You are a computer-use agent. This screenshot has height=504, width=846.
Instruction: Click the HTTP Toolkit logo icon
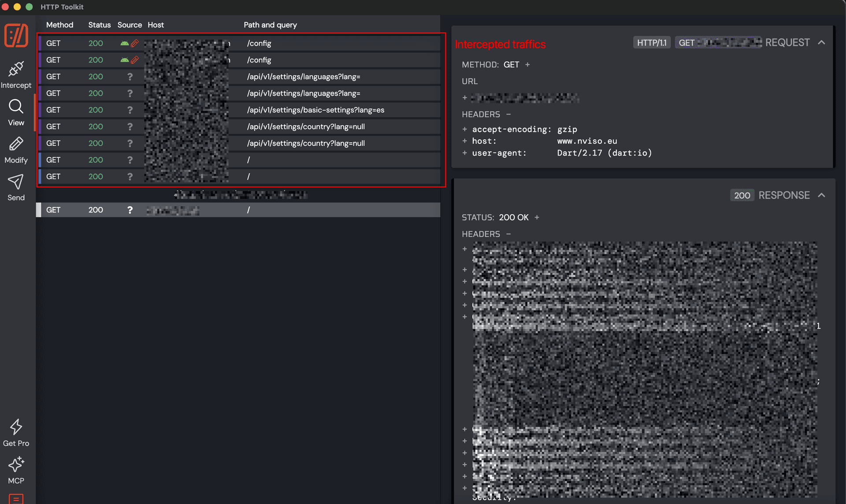coord(16,35)
